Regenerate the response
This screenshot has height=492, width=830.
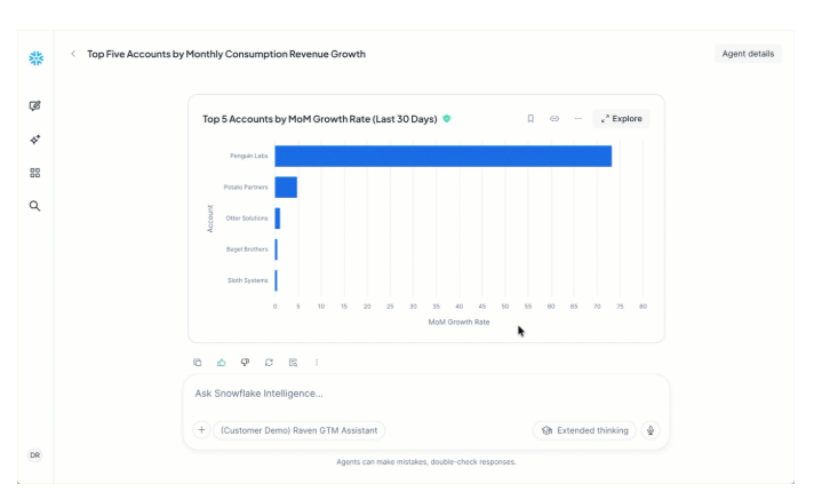pos(269,362)
